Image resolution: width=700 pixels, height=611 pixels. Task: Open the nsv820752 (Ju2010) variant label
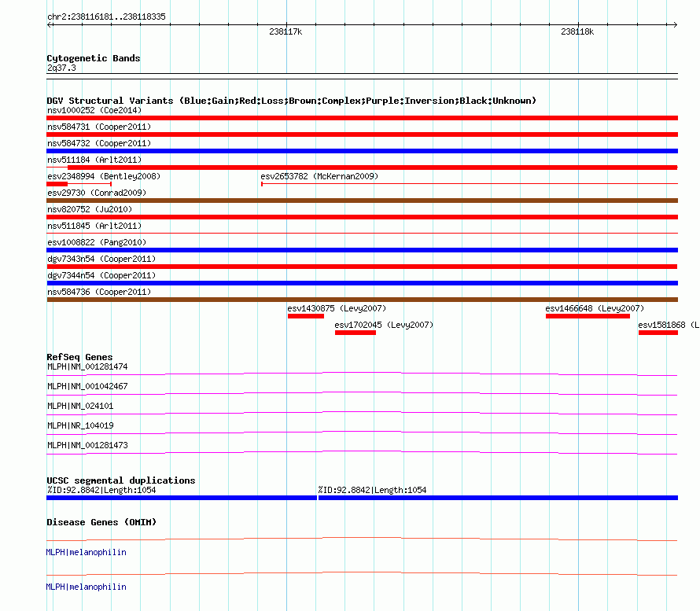pos(90,209)
